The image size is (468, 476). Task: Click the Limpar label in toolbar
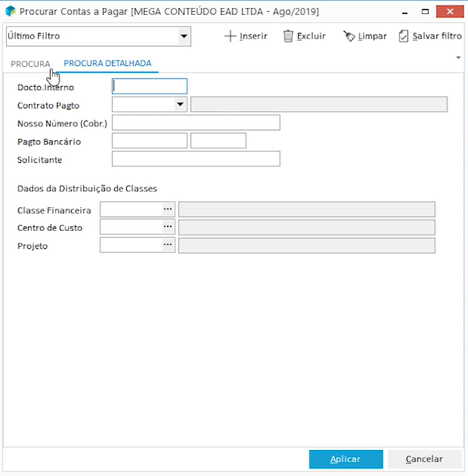372,36
